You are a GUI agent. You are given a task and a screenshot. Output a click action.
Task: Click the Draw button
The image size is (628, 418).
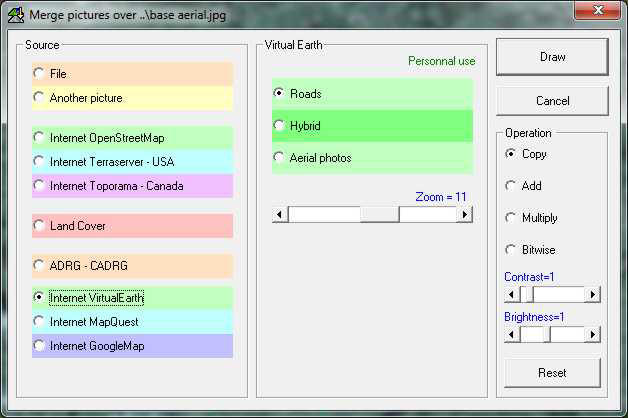(x=552, y=57)
